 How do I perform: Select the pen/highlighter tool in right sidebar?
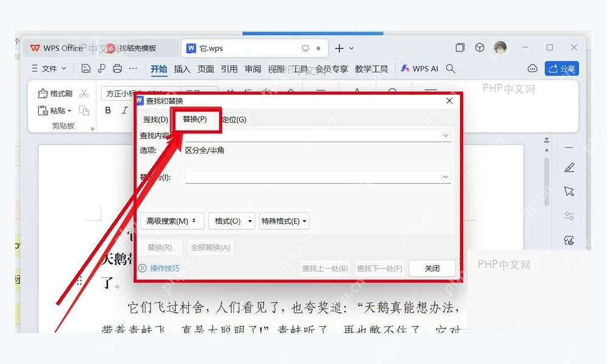point(569,167)
